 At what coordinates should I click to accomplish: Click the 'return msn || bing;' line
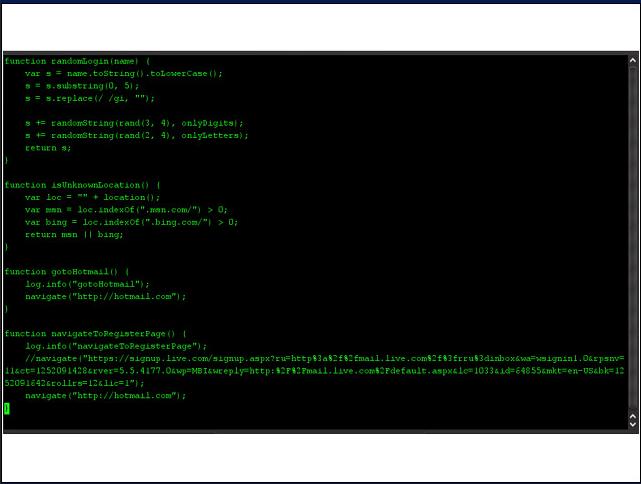(x=74, y=235)
